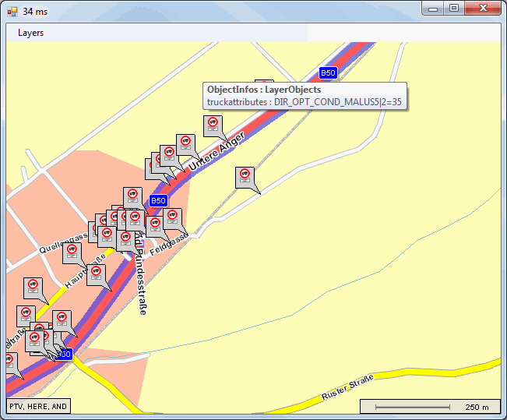
Task: Close the map window
Action: click(x=484, y=8)
